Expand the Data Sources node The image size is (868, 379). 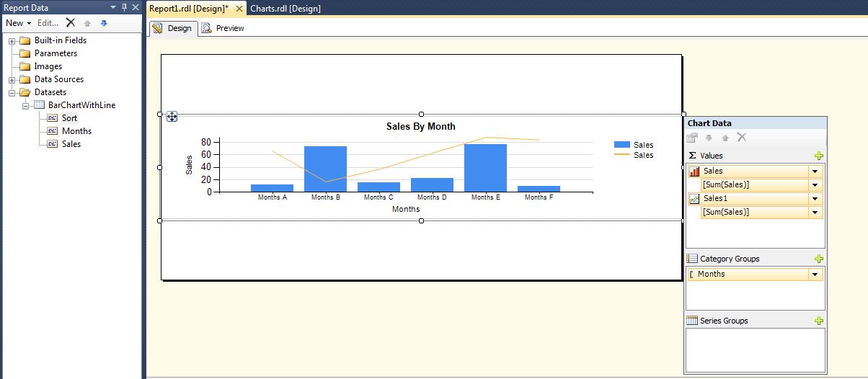[x=12, y=80]
